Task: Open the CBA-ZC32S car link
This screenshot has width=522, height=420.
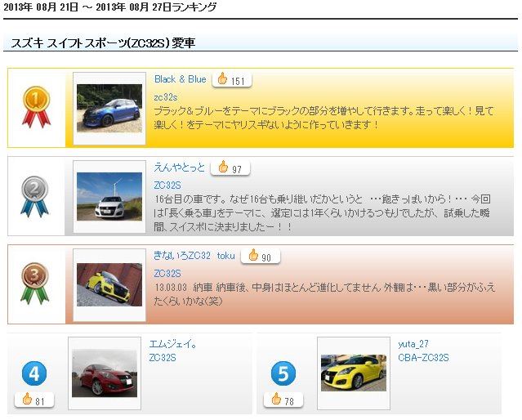Action: coord(423,358)
